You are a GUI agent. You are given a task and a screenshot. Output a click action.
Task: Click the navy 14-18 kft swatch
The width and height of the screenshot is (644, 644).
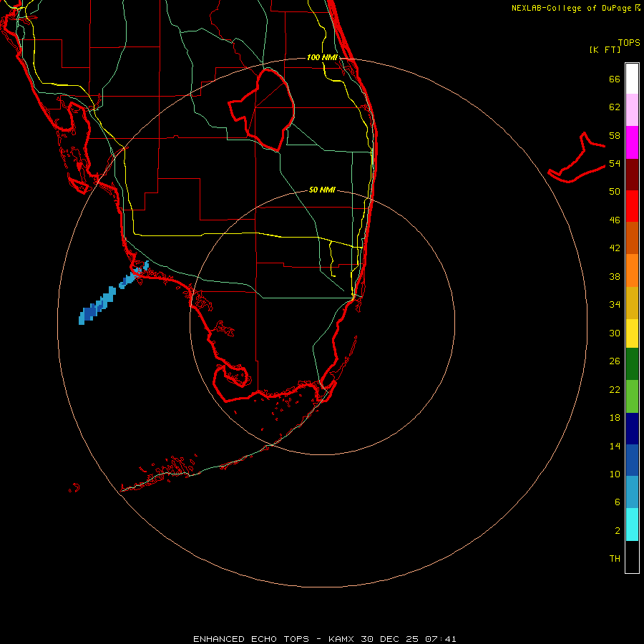tap(632, 429)
